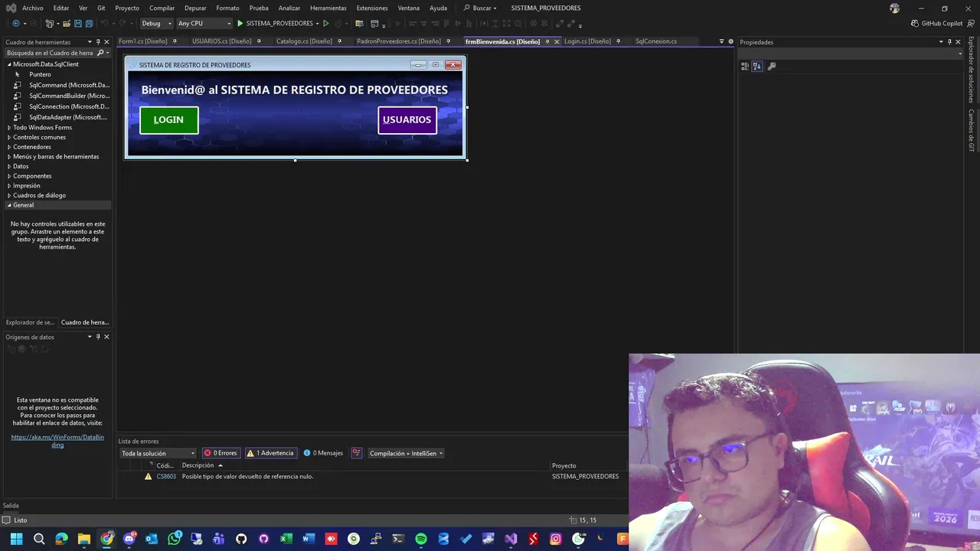Open Visual Studio icon in taskbar
The width and height of the screenshot is (980, 551).
(x=511, y=540)
